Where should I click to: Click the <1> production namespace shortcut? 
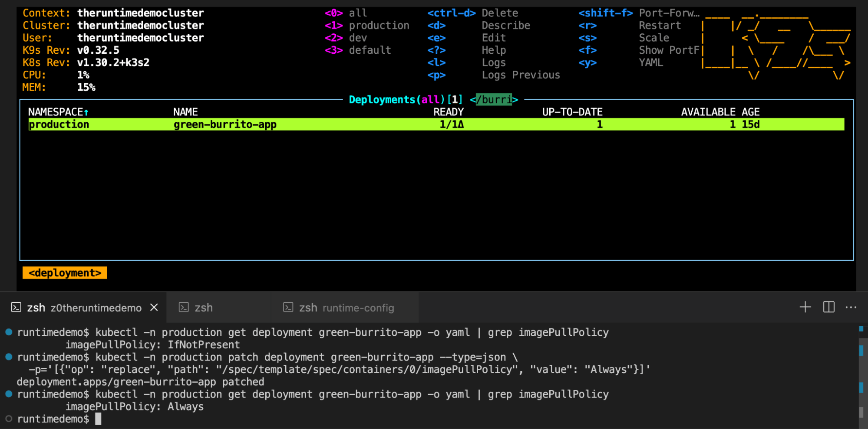(367, 25)
